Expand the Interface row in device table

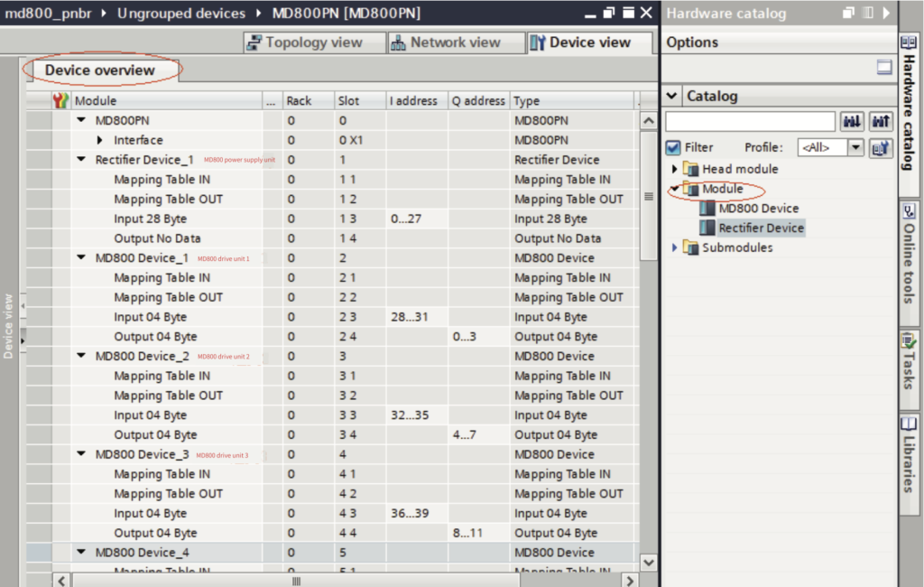click(100, 141)
